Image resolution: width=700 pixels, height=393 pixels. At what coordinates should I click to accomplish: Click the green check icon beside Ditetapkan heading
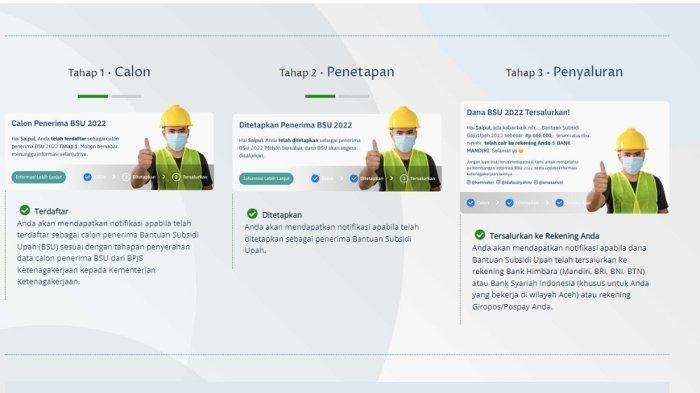[253, 214]
